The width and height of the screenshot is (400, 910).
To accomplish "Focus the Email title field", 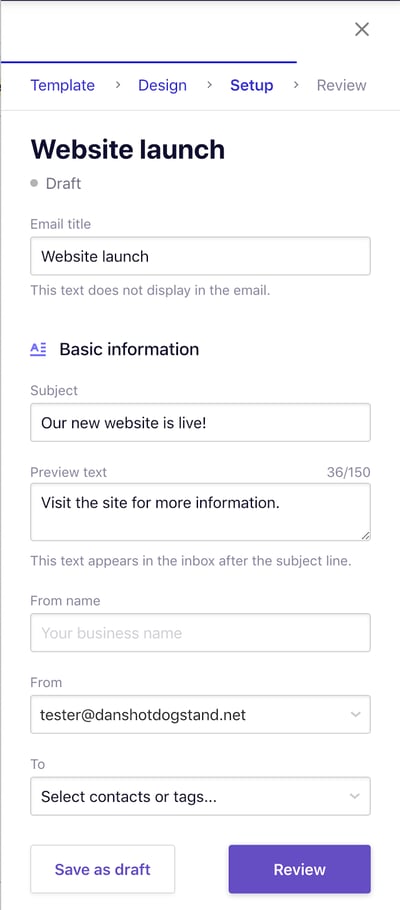I will coord(200,256).
